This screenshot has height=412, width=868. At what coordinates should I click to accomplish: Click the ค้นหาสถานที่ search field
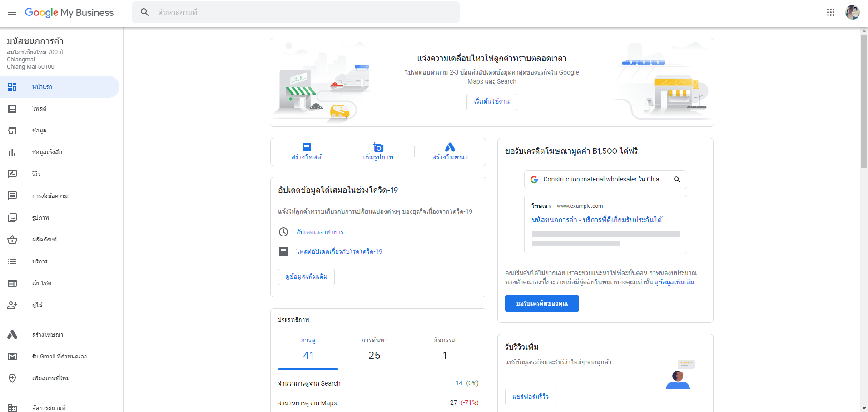296,12
